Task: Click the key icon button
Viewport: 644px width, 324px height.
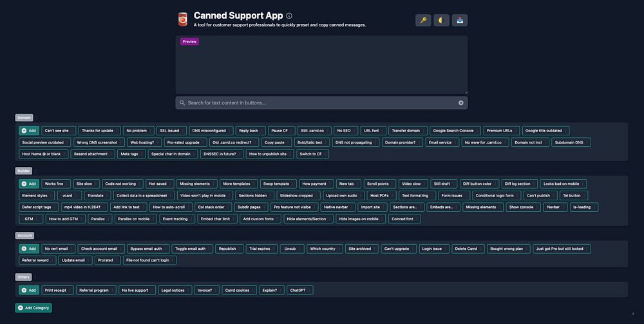Action: [x=423, y=20]
